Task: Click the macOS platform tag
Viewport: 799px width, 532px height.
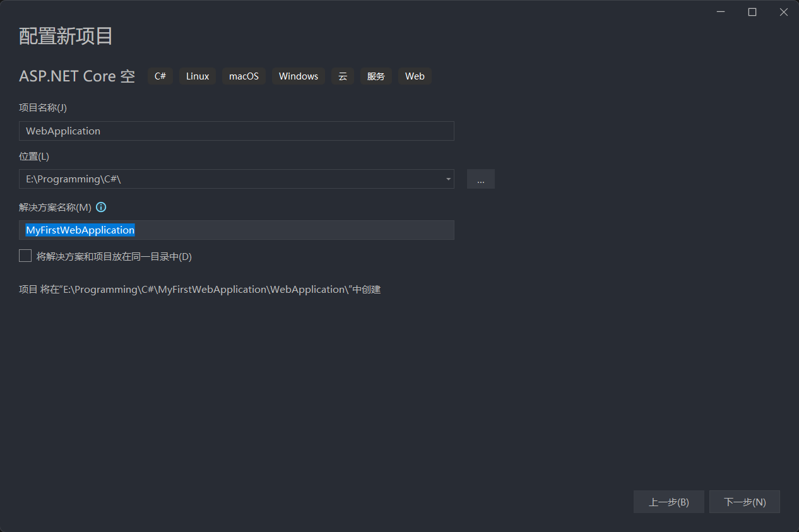Action: click(244, 76)
